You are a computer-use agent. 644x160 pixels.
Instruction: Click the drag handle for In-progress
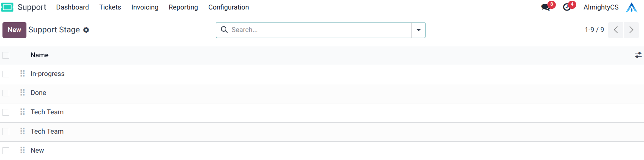[x=23, y=73]
